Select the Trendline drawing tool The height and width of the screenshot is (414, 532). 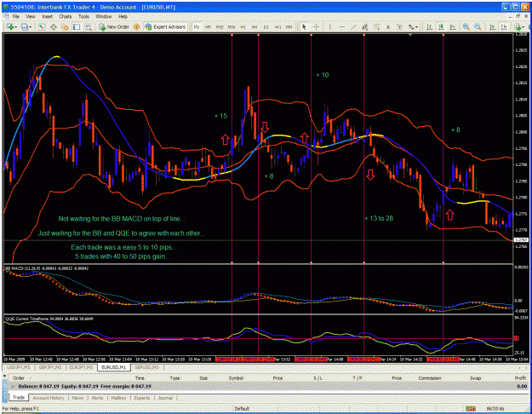click(x=353, y=26)
